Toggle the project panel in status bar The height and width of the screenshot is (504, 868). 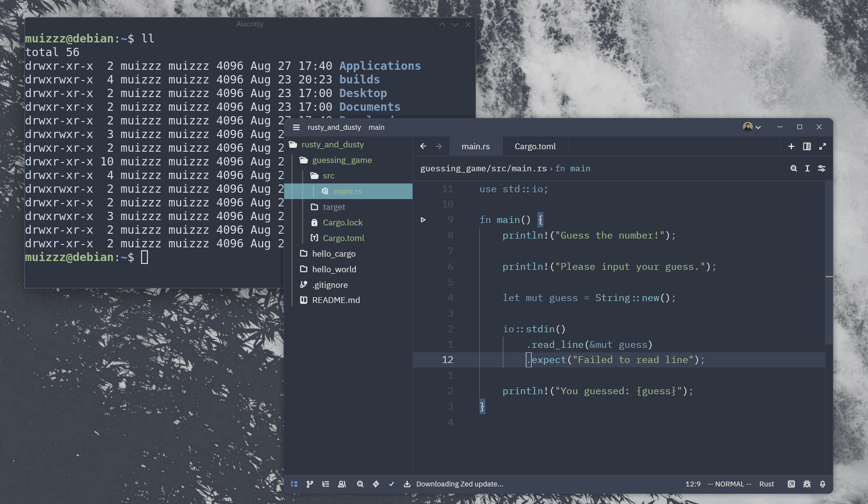pos(294,484)
